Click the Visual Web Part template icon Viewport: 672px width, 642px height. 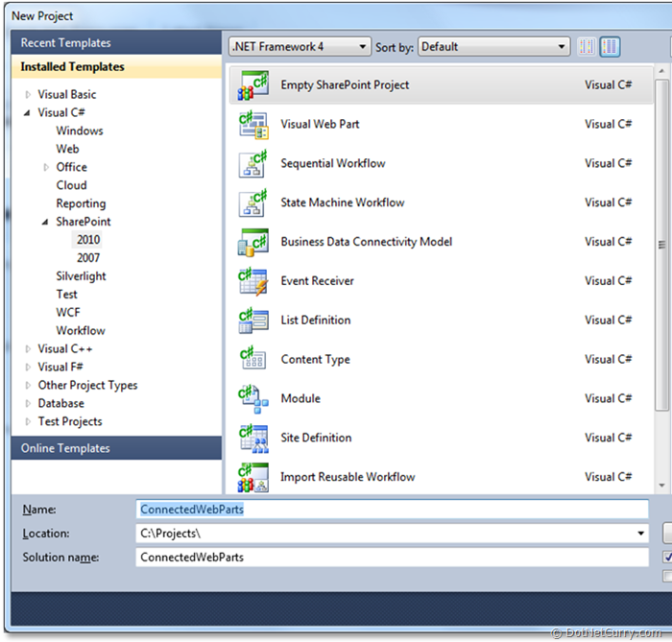[x=253, y=125]
